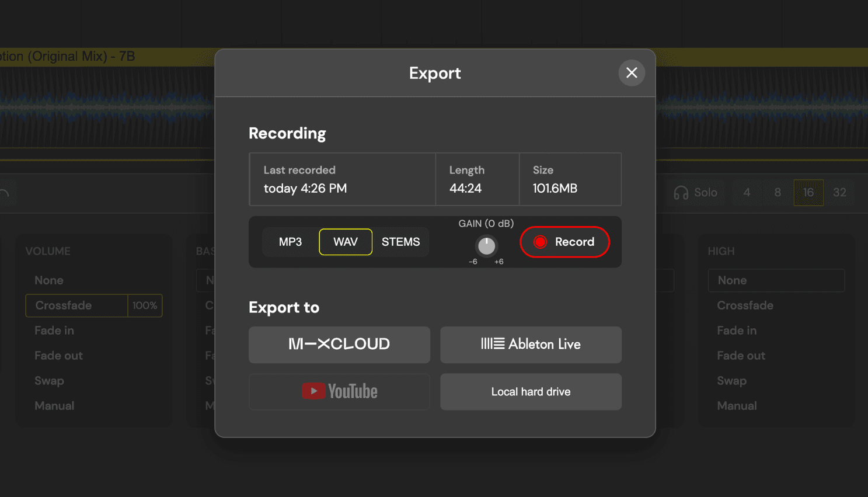Screen dimensions: 868x497
Task: Toggle the 32-beat loop length
Action: tap(840, 193)
